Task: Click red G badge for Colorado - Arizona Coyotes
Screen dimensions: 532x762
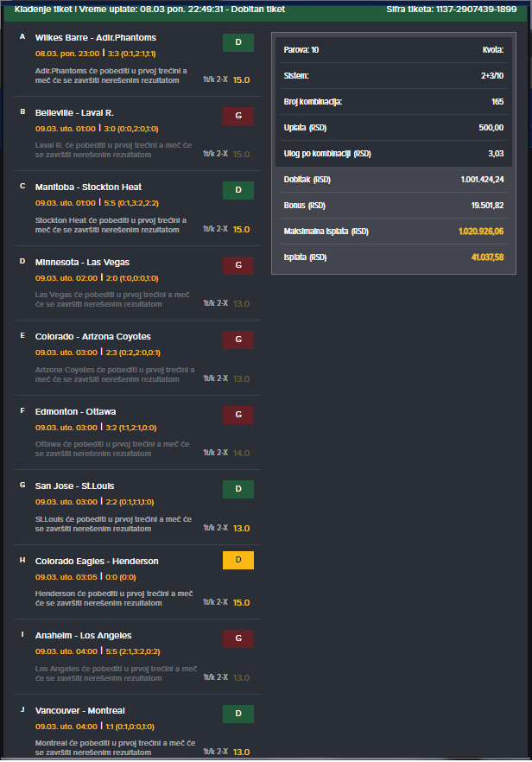Action: pyautogui.click(x=238, y=340)
